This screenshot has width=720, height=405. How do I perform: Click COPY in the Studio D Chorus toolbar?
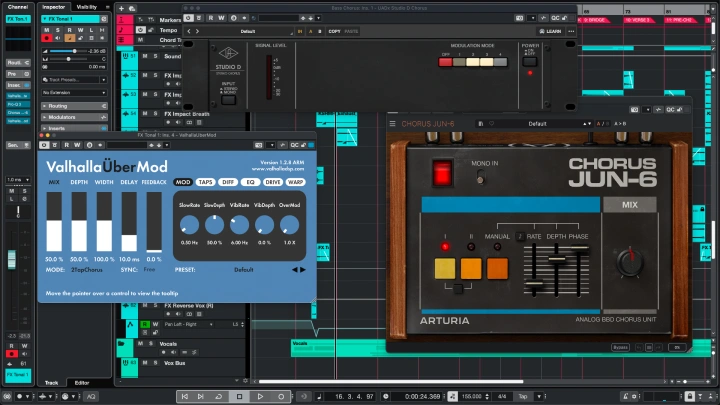click(x=334, y=31)
